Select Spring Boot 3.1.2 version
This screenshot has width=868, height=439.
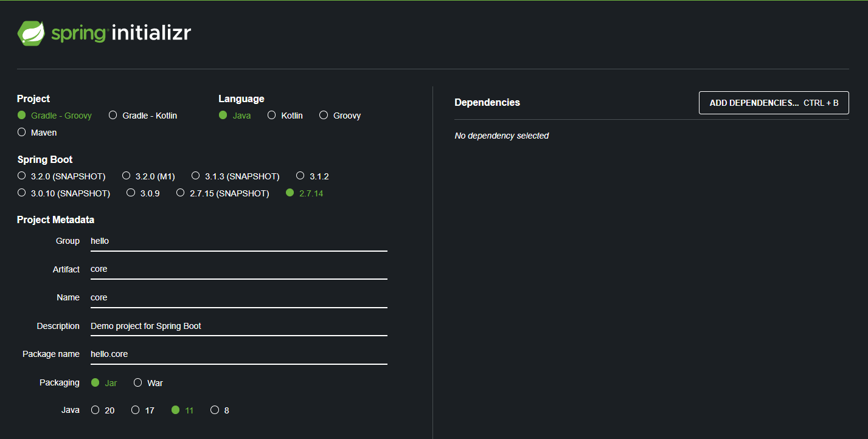[x=313, y=176]
